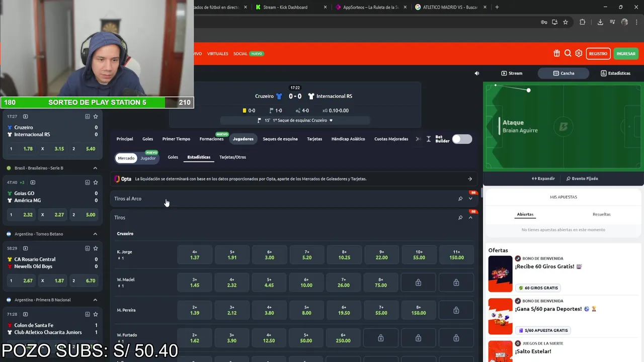The height and width of the screenshot is (362, 644).
Task: Open the S/60 para Deportes offer thumbnail
Action: click(500, 316)
